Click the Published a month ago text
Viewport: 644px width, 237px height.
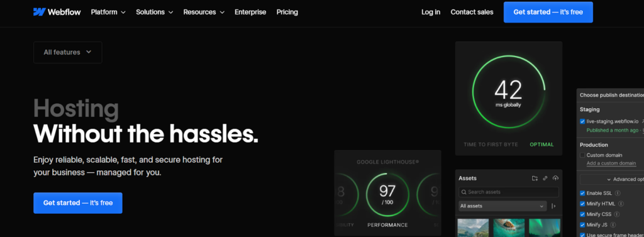[x=613, y=130]
